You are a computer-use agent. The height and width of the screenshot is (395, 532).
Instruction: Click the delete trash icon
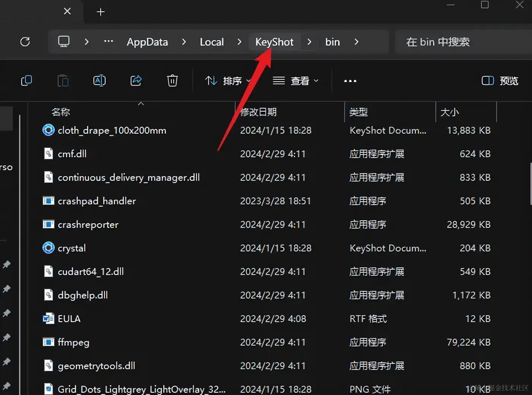coord(173,81)
